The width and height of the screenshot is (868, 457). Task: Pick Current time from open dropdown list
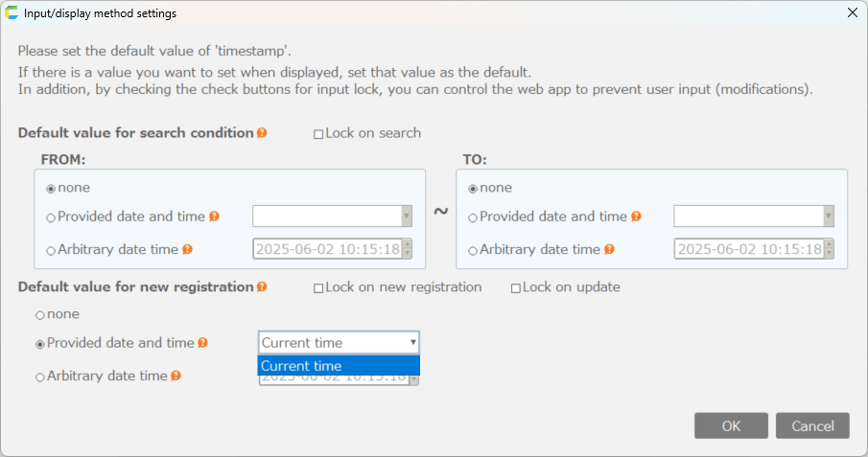click(339, 366)
